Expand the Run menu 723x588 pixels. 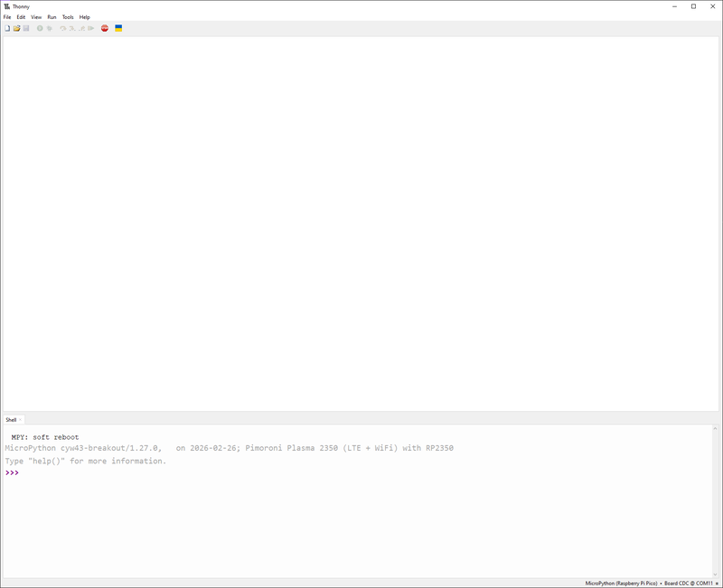(x=52, y=17)
